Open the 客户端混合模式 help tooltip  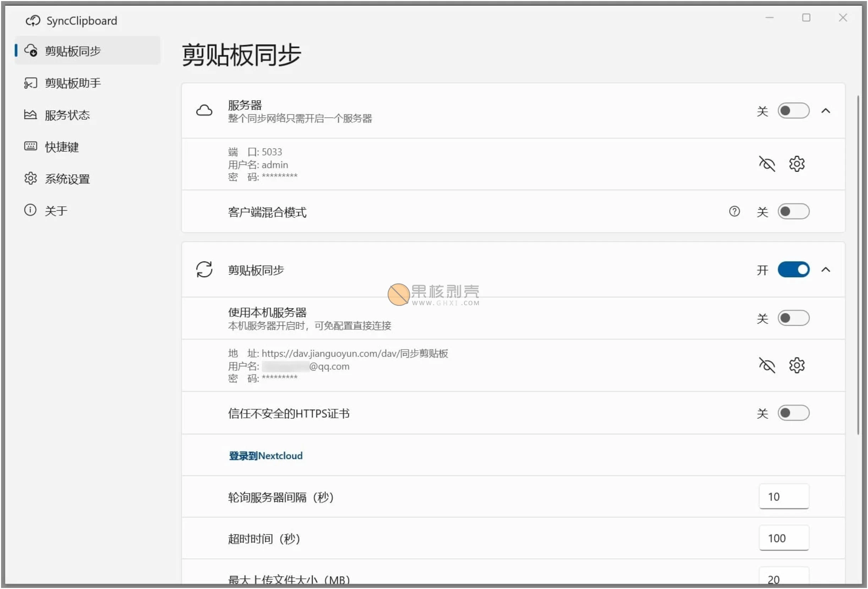pyautogui.click(x=735, y=211)
